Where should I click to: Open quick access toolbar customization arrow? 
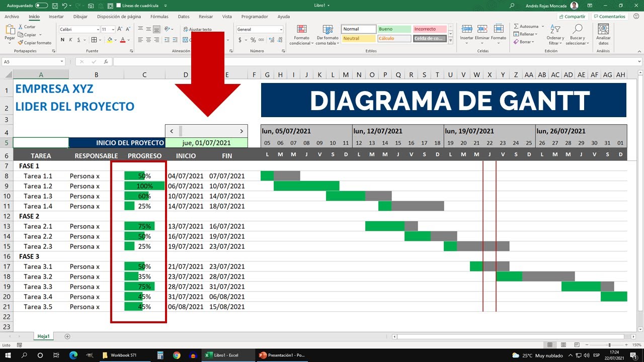click(166, 6)
